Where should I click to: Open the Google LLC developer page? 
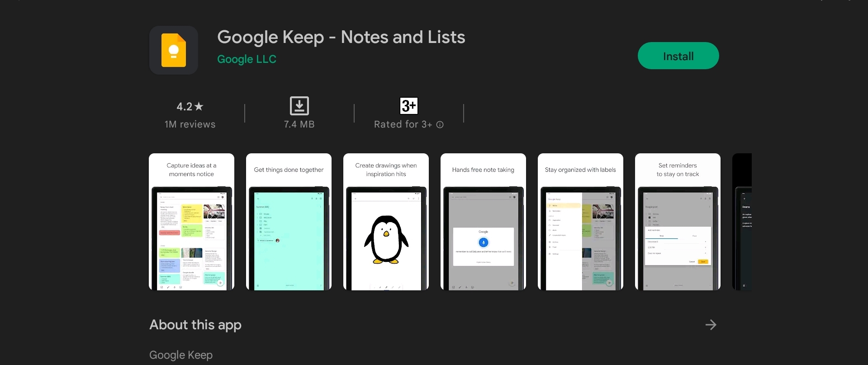(x=247, y=59)
